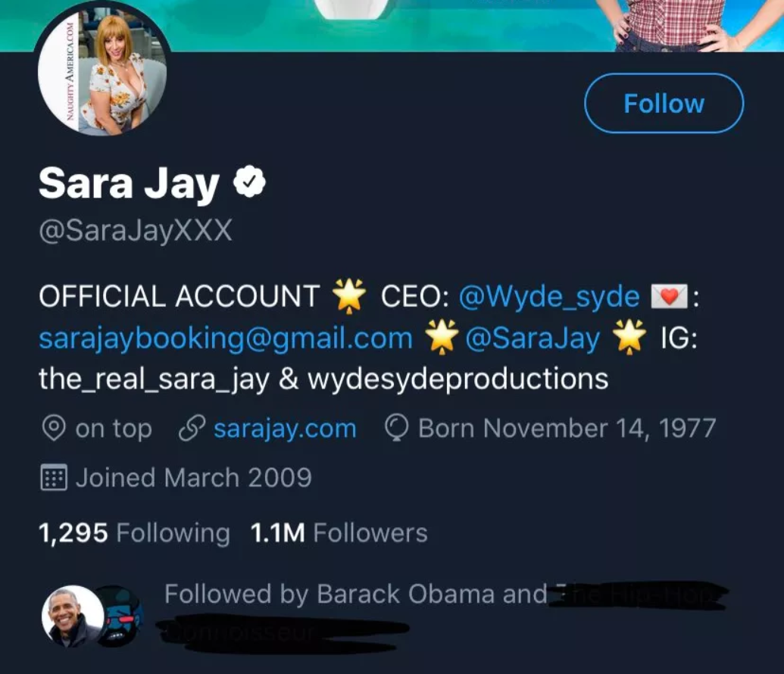Visit the sarajay.com website link
This screenshot has height=674, width=784.
click(x=285, y=429)
